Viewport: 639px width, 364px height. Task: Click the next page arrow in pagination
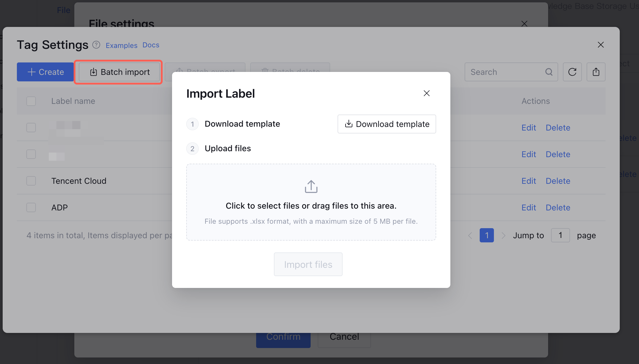click(503, 236)
